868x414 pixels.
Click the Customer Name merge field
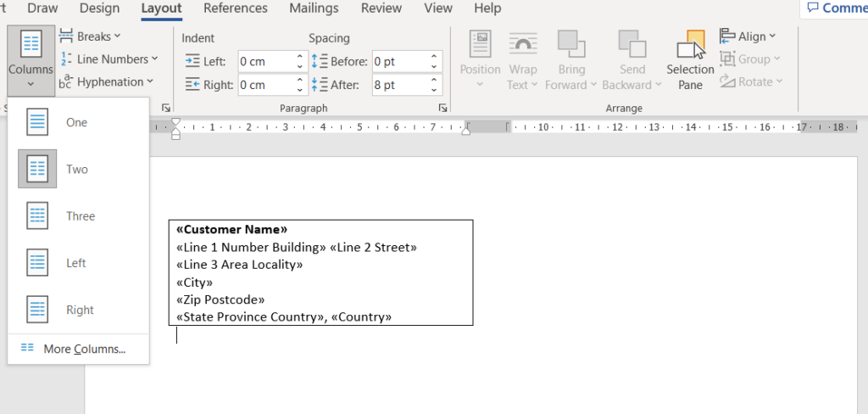231,230
